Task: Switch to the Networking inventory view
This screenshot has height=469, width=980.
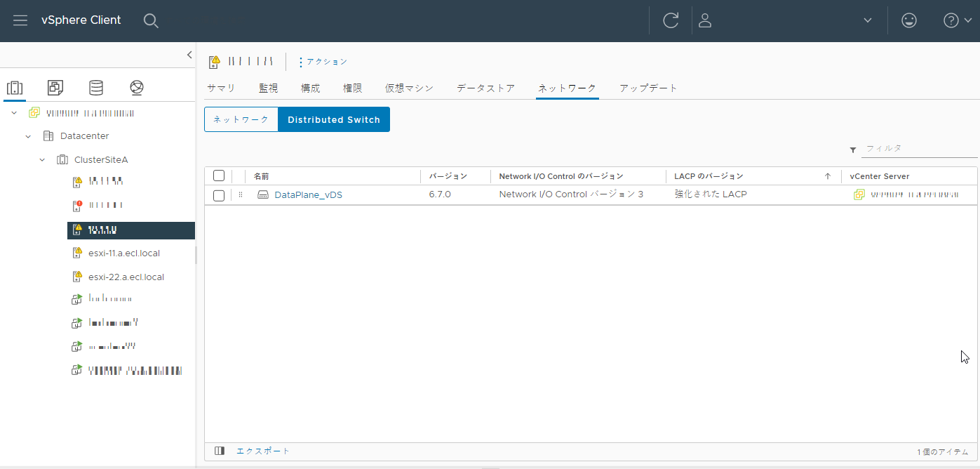Action: coord(137,88)
